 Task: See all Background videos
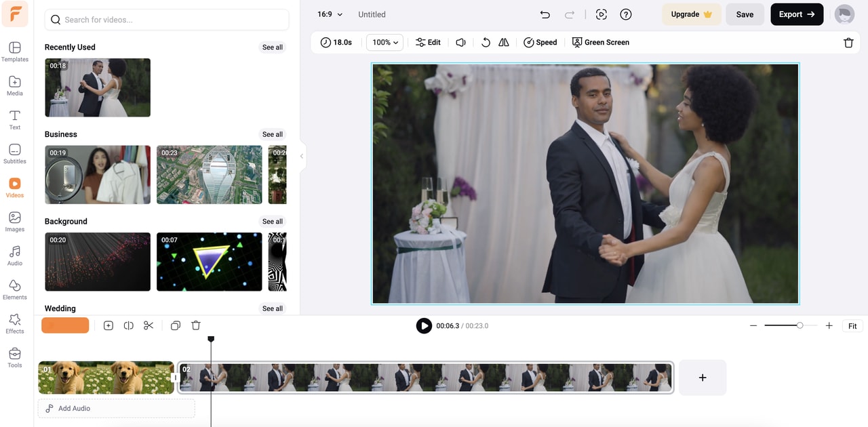(273, 222)
